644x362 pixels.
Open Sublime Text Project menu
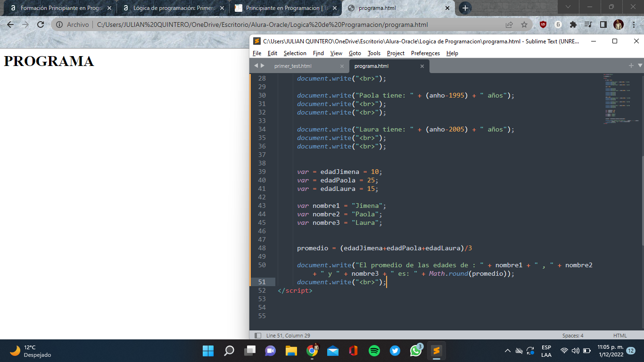point(396,53)
